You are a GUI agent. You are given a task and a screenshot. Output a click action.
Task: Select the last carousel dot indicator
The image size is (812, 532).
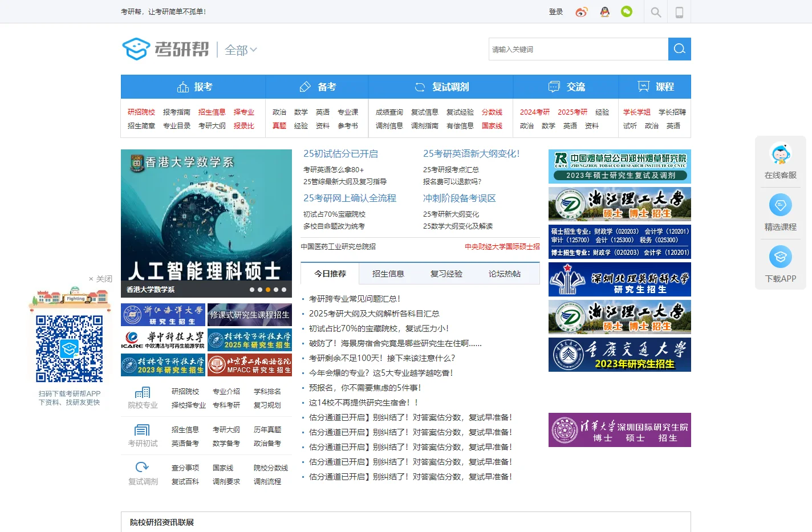[x=284, y=290]
